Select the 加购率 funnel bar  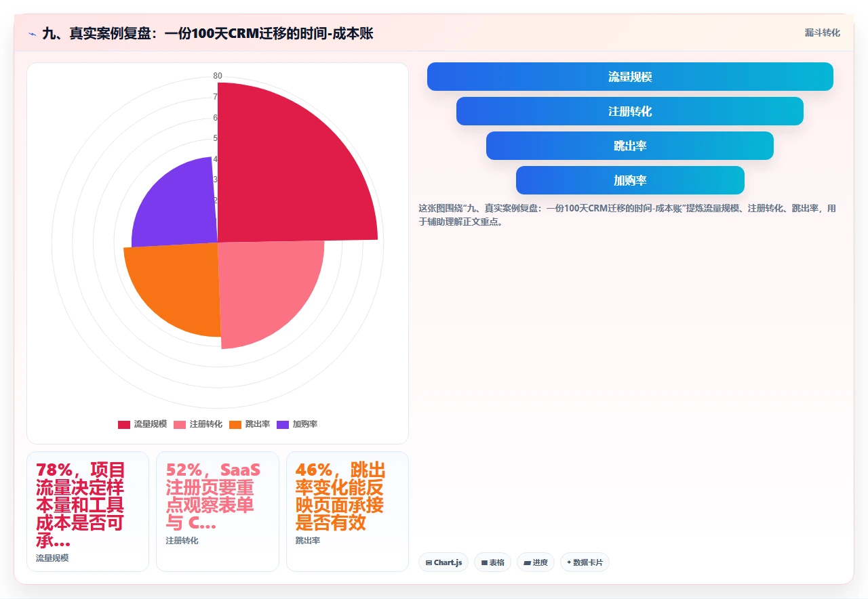click(630, 180)
